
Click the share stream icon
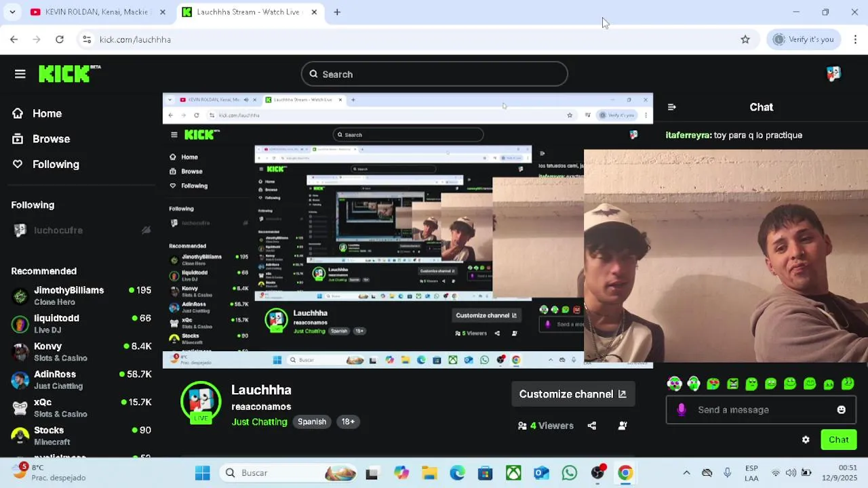[592, 426]
